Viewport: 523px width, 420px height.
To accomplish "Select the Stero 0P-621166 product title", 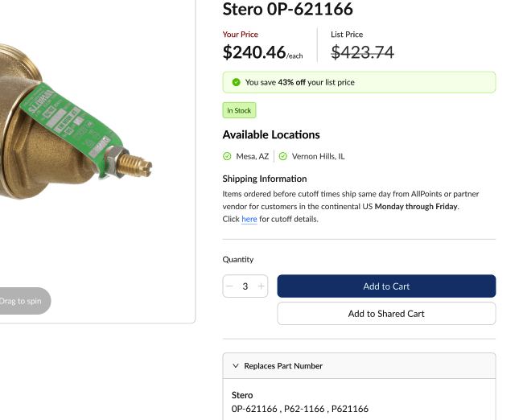I will pos(287,10).
